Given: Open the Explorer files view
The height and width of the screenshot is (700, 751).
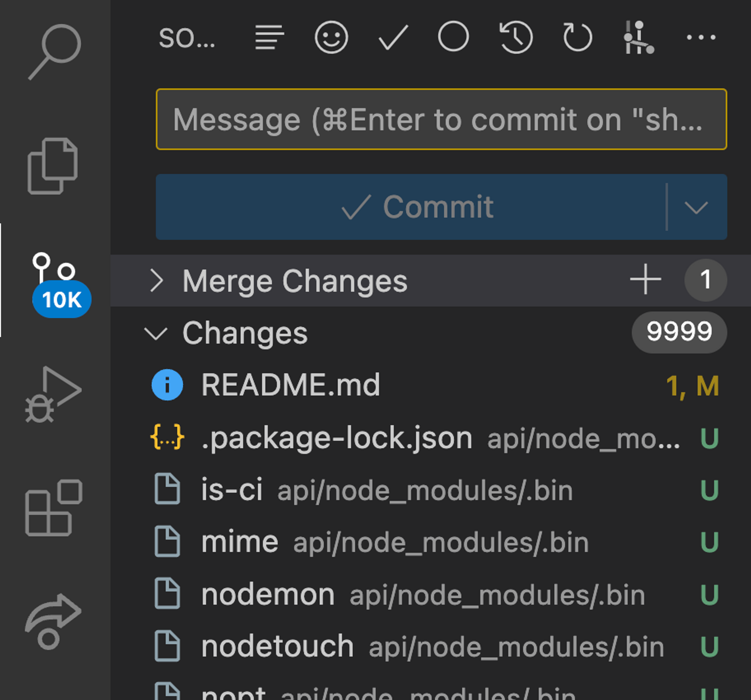Looking at the screenshot, I should click(x=53, y=166).
